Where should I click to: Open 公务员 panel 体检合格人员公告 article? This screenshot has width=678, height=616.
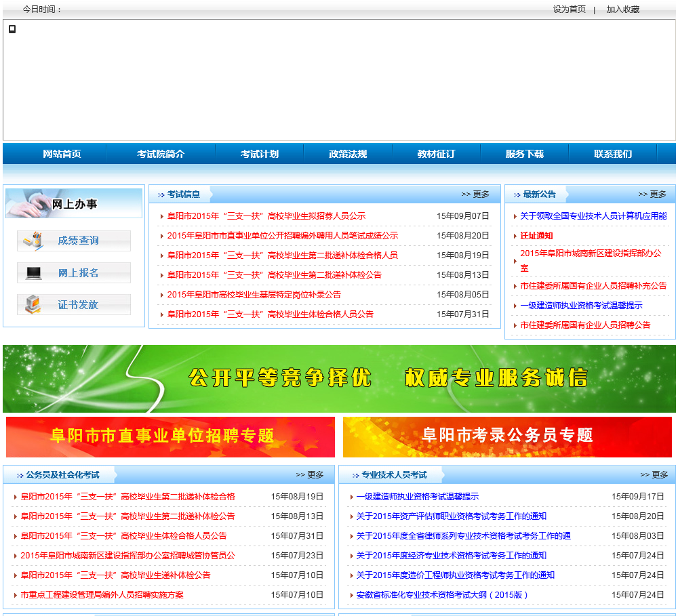coord(123,535)
